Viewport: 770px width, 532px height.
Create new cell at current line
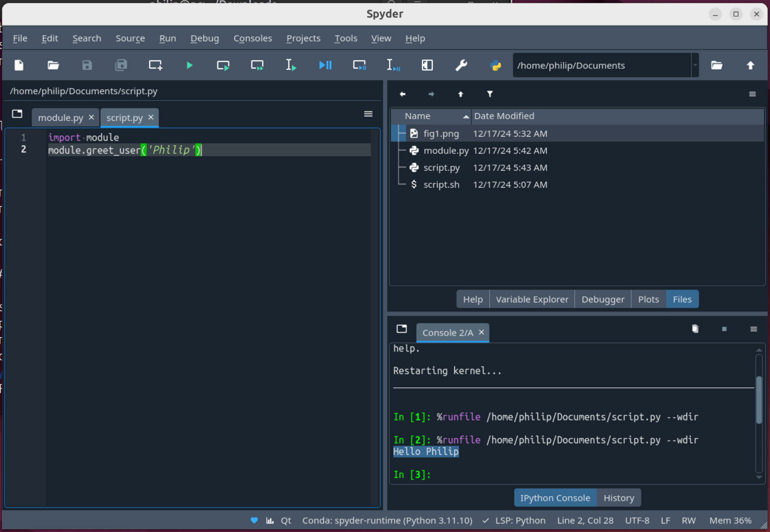tap(155, 65)
